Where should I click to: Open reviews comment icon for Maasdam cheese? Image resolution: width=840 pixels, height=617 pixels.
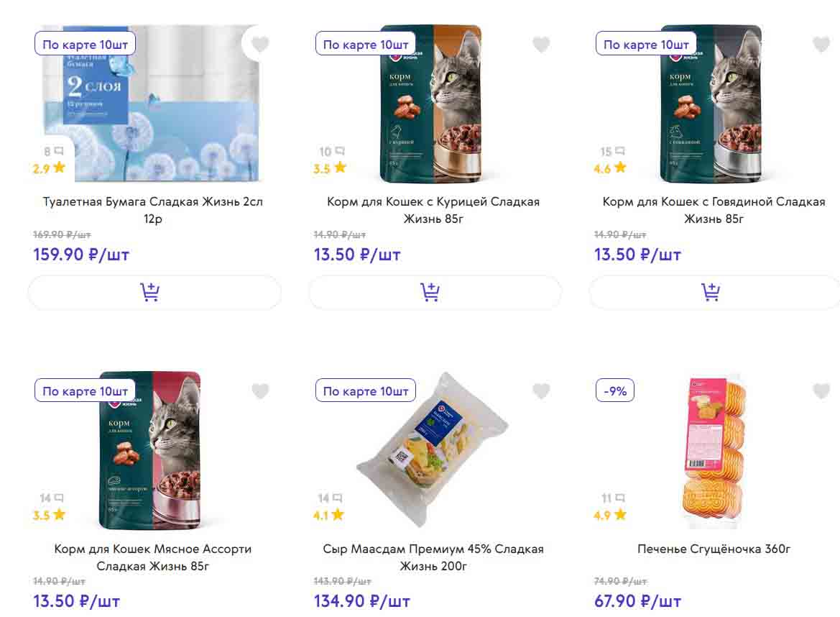tap(339, 498)
